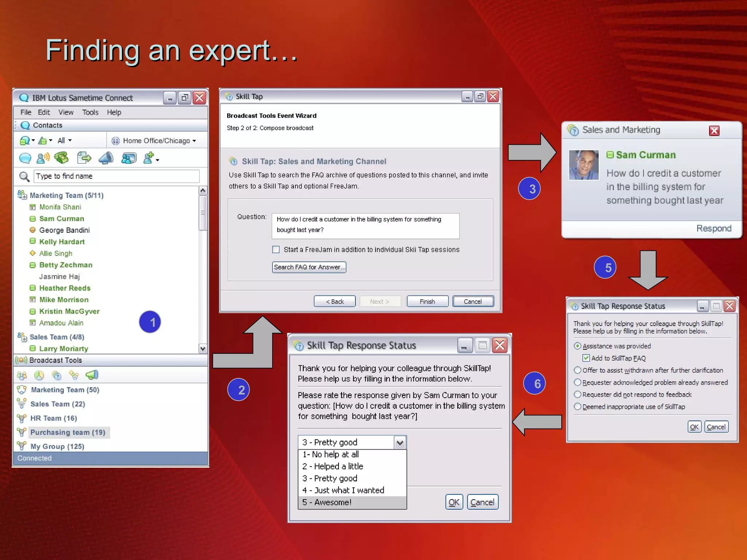
Task: Click the green thumbs-up toolbar icon
Action: (43, 140)
